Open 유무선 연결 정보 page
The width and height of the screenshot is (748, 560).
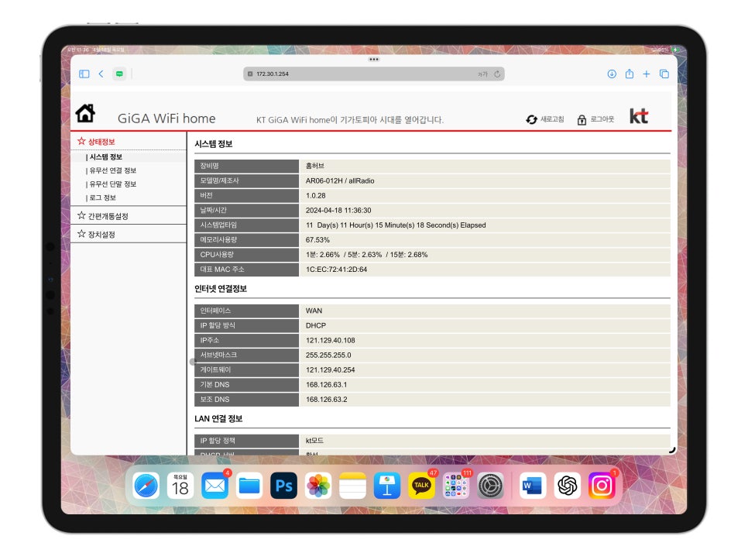[112, 170]
